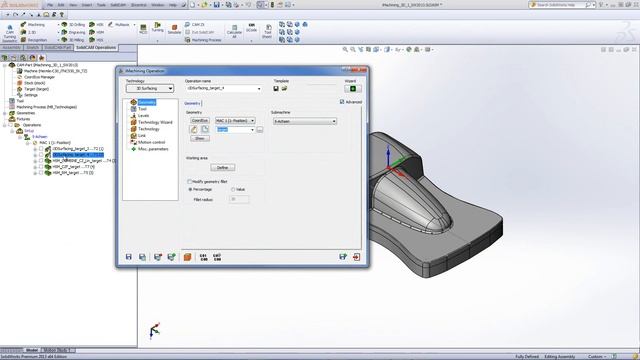
Task: Open the Tools menu in the menu bar
Action: [101, 5]
